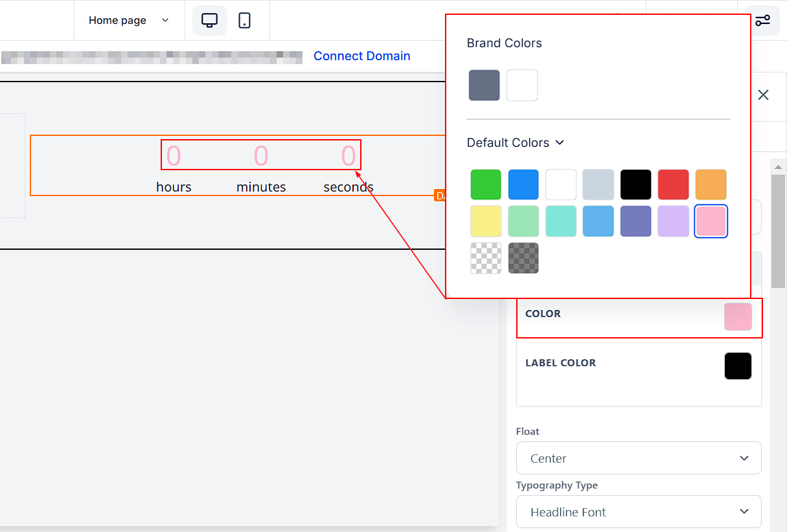The image size is (787, 532).
Task: Choose the black default color swatch
Action: click(636, 185)
